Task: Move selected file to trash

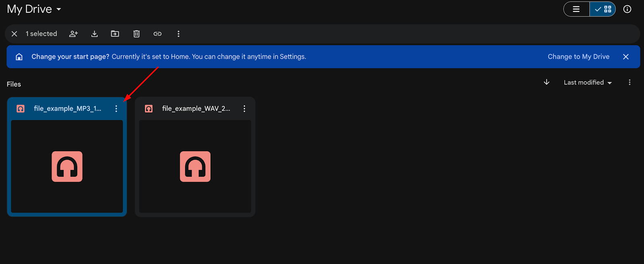Action: pyautogui.click(x=136, y=34)
